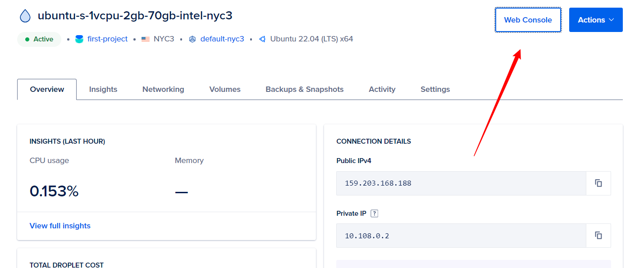The width and height of the screenshot is (644, 268).
Task: Open the Backups & Snapshots tab
Action: pyautogui.click(x=305, y=89)
